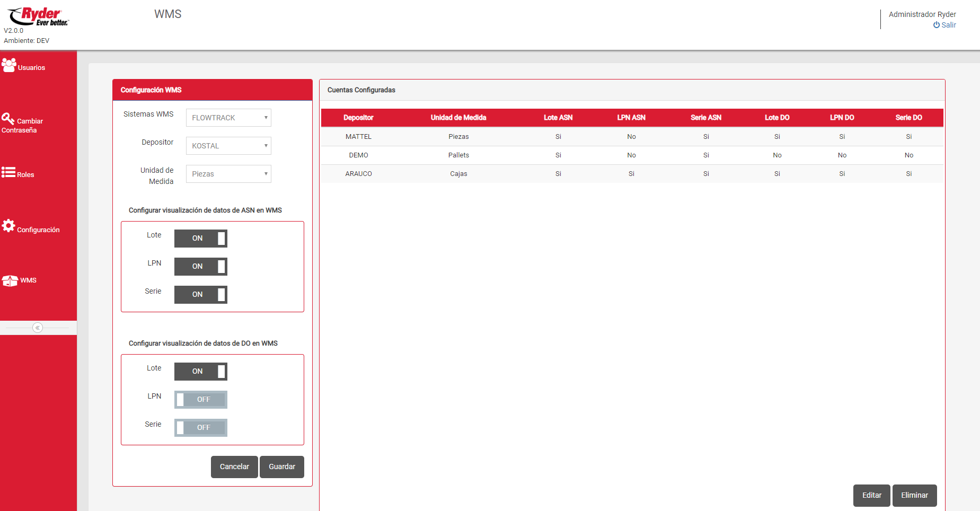Click the Usuarios people icon in sidebar

[x=9, y=65]
